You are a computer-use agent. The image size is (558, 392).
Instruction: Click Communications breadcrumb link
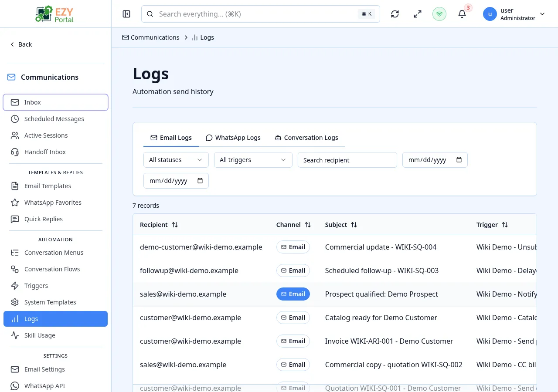point(151,37)
